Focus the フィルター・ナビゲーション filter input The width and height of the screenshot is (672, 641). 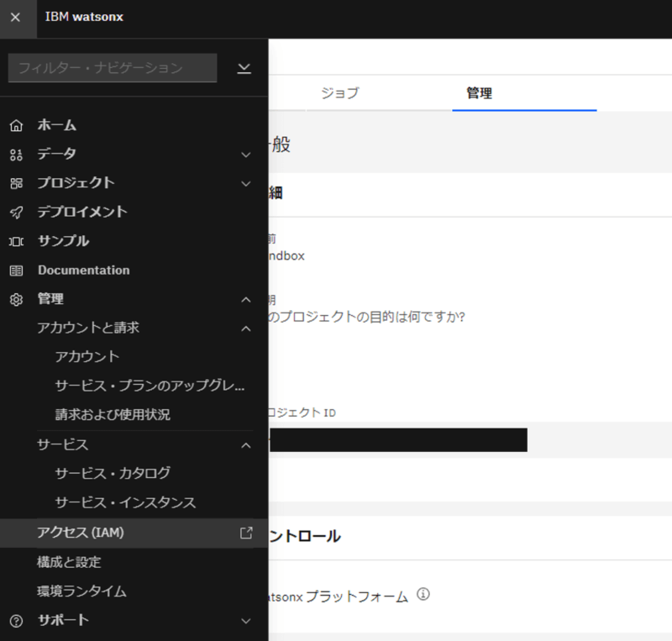click(x=113, y=68)
